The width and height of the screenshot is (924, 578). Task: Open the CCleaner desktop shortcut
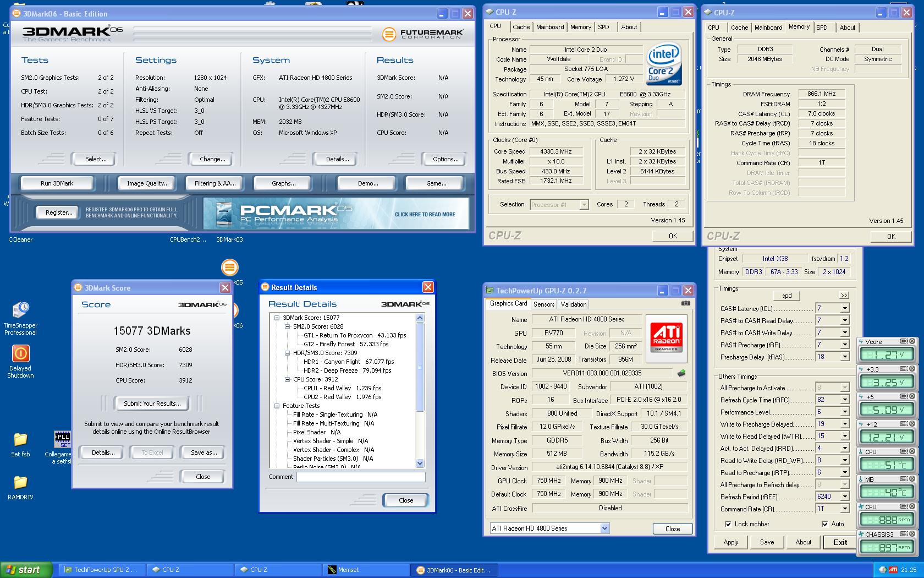pos(20,239)
